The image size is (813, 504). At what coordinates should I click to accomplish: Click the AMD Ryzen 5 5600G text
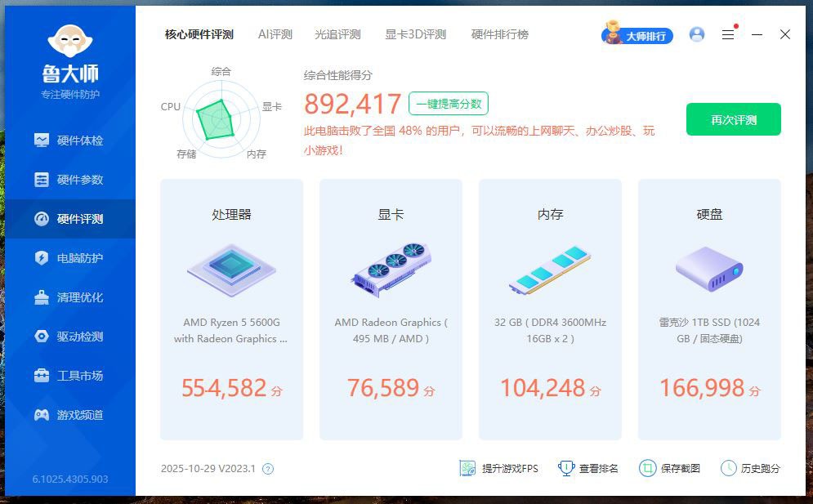pos(231,330)
